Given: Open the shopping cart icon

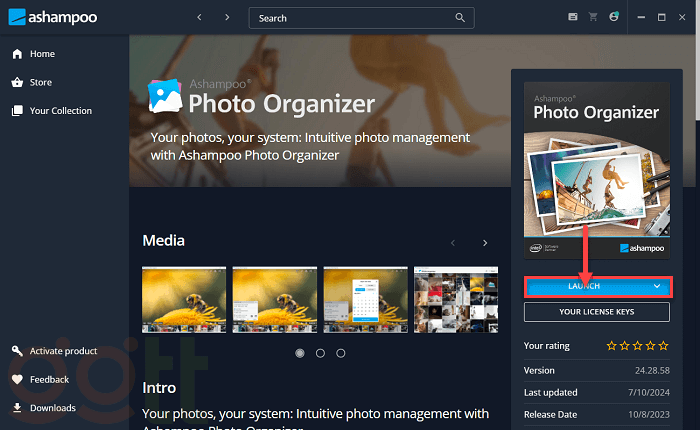Looking at the screenshot, I should [593, 17].
